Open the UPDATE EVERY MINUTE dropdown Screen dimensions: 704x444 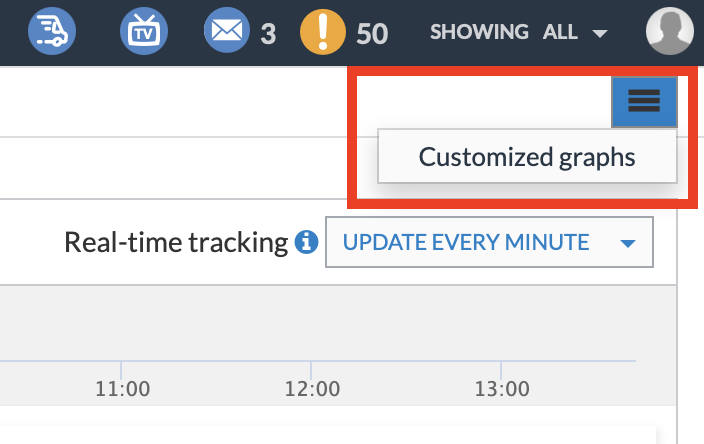pyautogui.click(x=466, y=242)
